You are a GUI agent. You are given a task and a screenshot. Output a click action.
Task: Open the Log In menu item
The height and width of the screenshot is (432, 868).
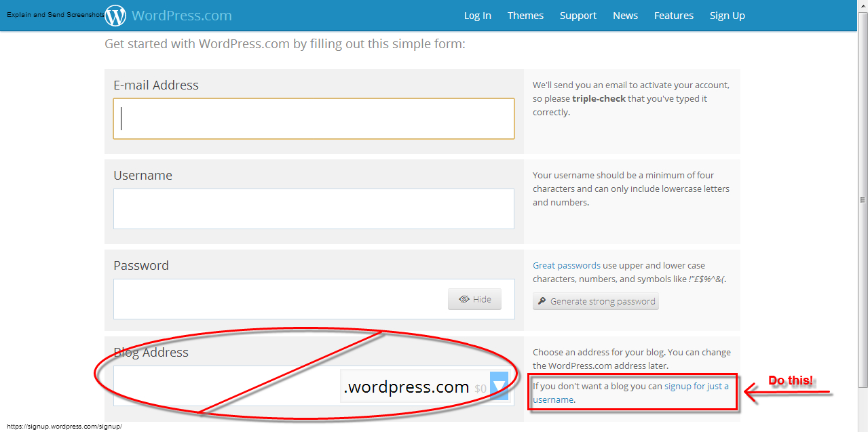point(477,16)
